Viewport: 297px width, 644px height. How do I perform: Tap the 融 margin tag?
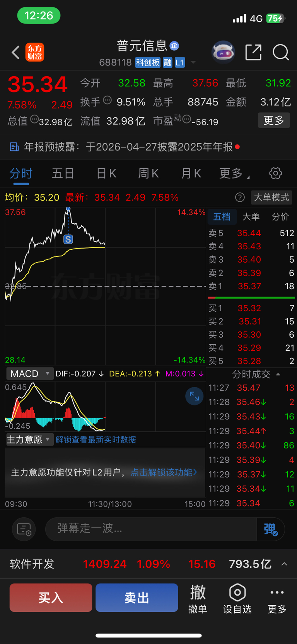coord(167,63)
